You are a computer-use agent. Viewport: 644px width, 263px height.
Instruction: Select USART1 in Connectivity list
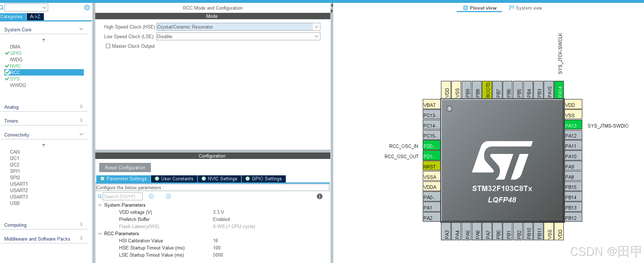point(19,184)
